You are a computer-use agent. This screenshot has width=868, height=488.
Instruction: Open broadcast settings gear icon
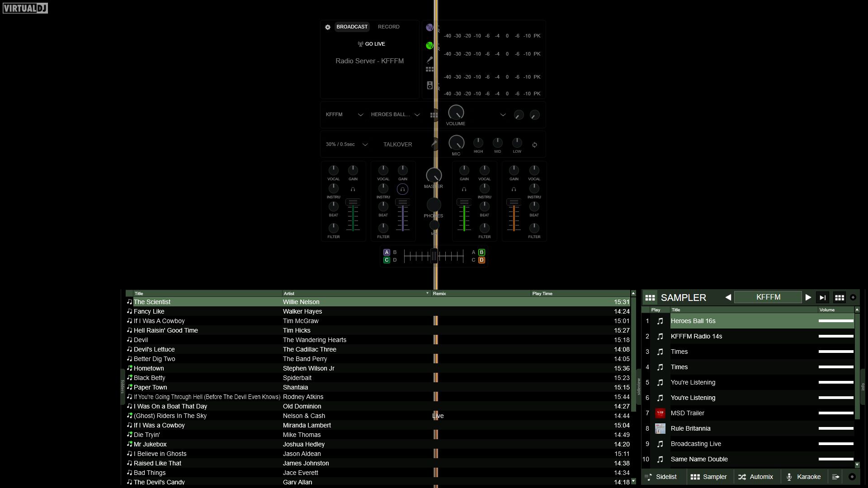(328, 27)
